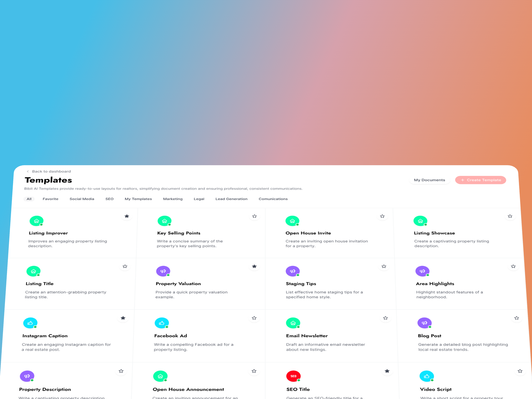The width and height of the screenshot is (532, 399).
Task: Click the SEO Title badge icon
Action: [293, 375]
